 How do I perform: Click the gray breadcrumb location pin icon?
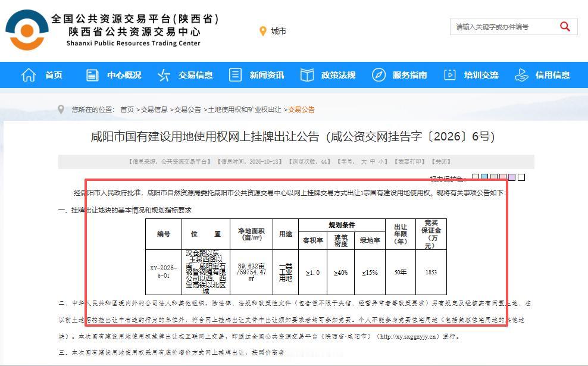coord(61,110)
